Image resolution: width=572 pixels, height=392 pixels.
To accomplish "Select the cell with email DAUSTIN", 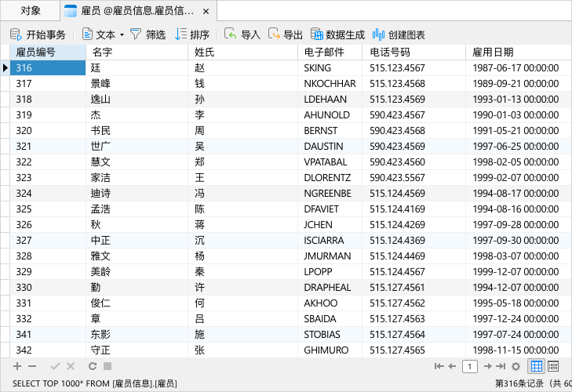I will pyautogui.click(x=323, y=146).
